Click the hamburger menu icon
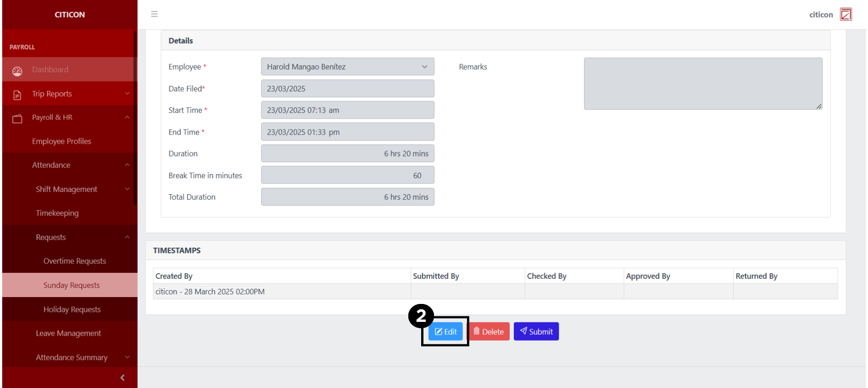 pyautogui.click(x=154, y=14)
